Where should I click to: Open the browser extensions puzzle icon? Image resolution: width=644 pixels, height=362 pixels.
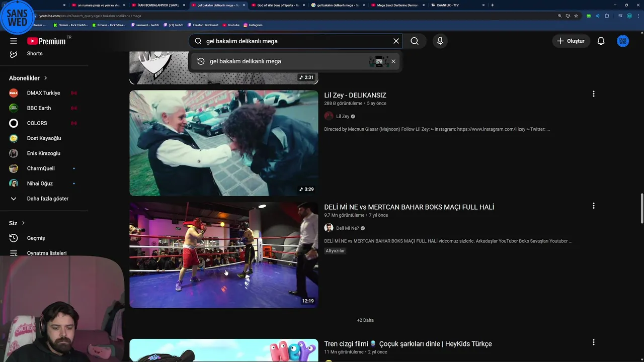click(607, 16)
